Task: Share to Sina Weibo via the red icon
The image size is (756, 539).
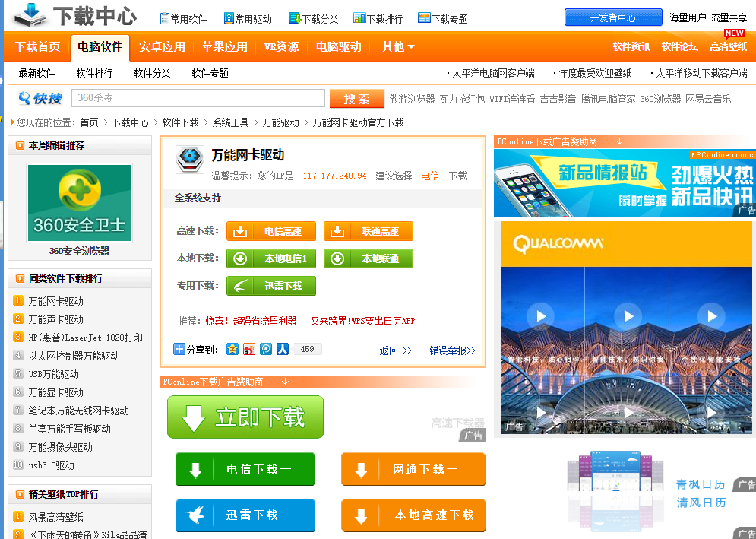Action: (248, 349)
